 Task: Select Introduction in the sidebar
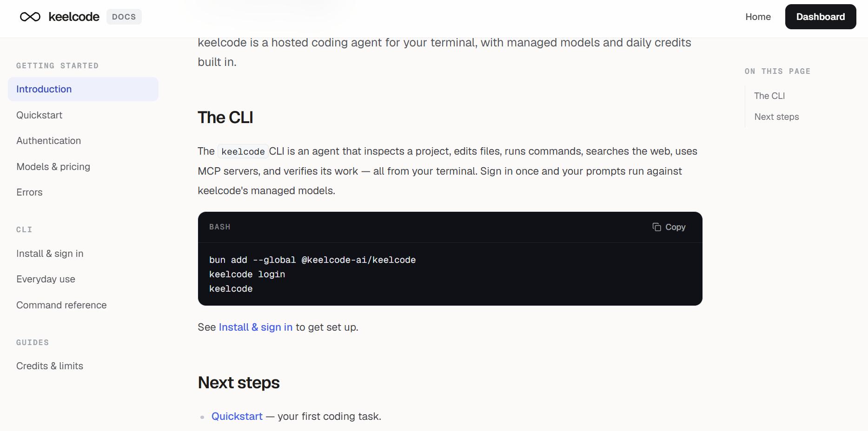point(83,89)
